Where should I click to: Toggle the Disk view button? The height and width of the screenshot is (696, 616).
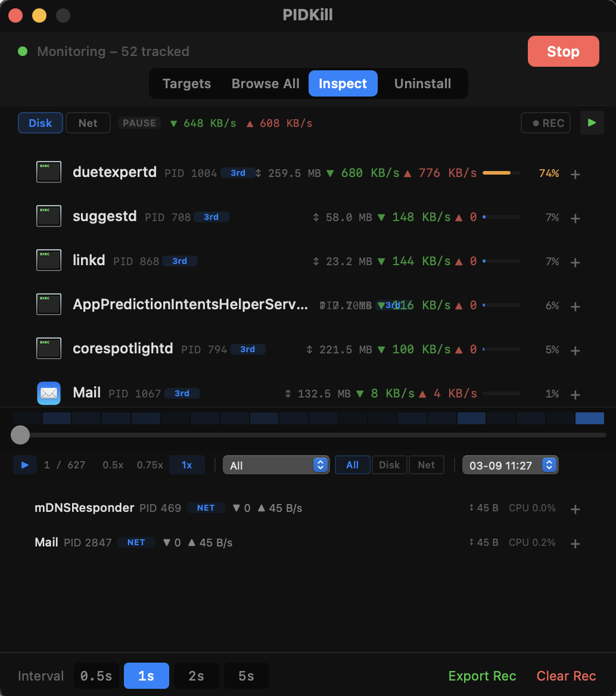coord(41,123)
